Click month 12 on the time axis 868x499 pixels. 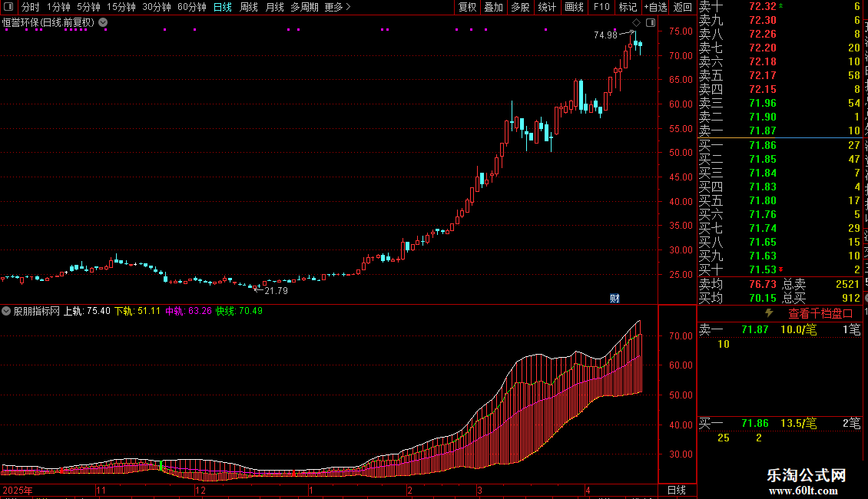pos(200,491)
